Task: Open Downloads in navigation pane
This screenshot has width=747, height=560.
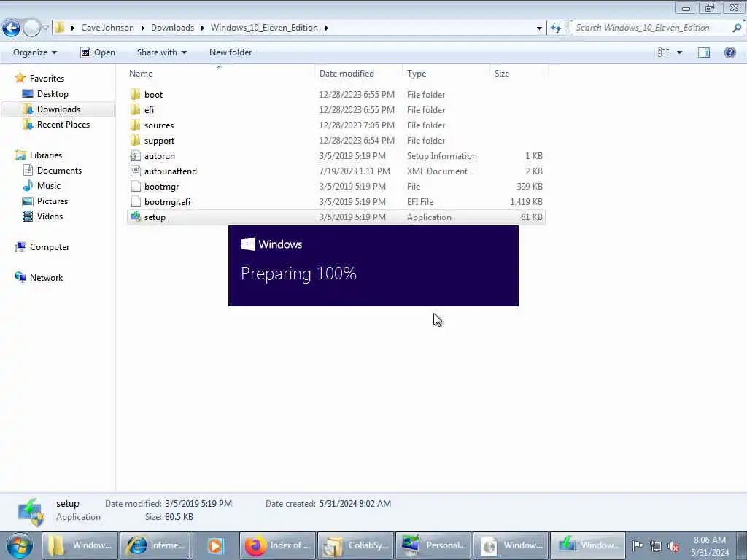Action: [58, 109]
